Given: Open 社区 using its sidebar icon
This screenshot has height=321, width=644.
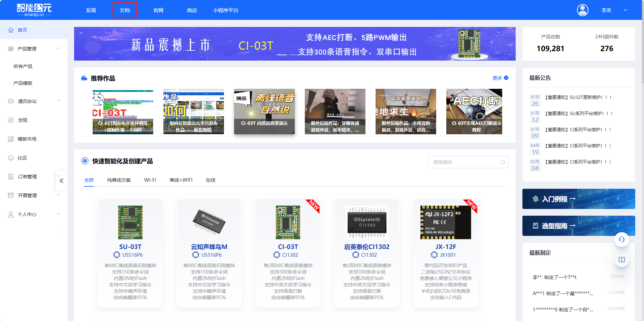Looking at the screenshot, I should pos(10,157).
